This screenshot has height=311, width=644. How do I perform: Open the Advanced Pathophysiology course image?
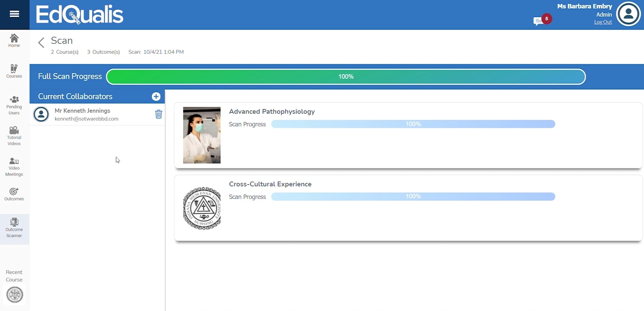pos(202,135)
